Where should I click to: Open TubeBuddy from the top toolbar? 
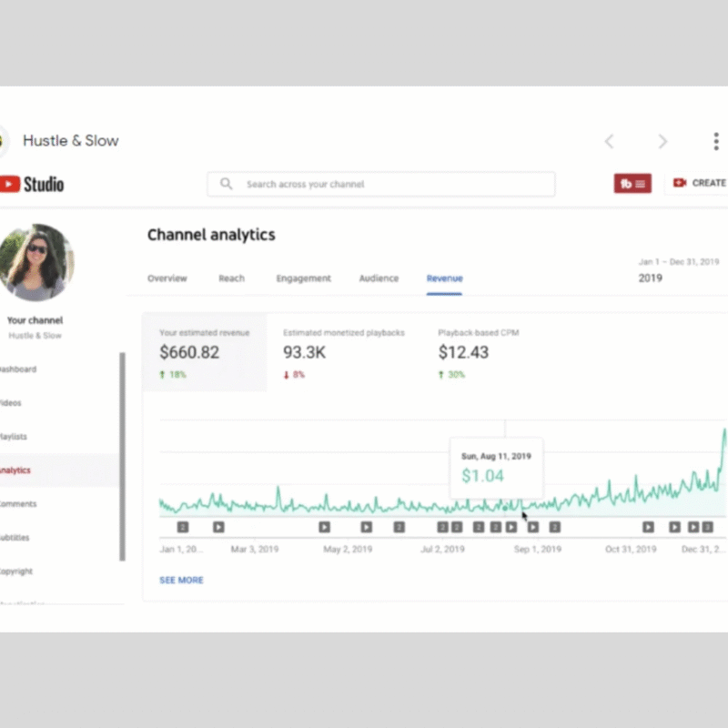coord(632,183)
